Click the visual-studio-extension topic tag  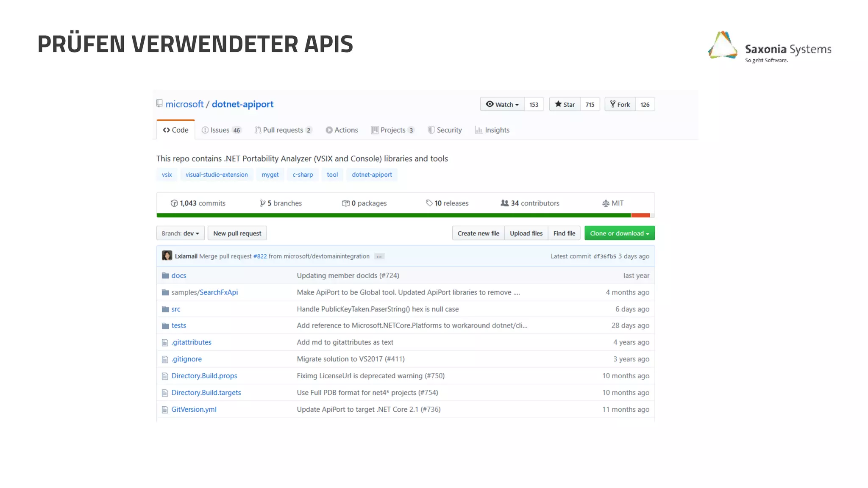217,175
